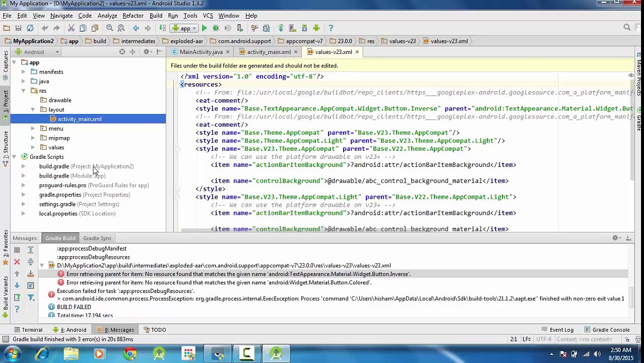Open the VCS menu
This screenshot has height=363, width=644.
click(208, 16)
